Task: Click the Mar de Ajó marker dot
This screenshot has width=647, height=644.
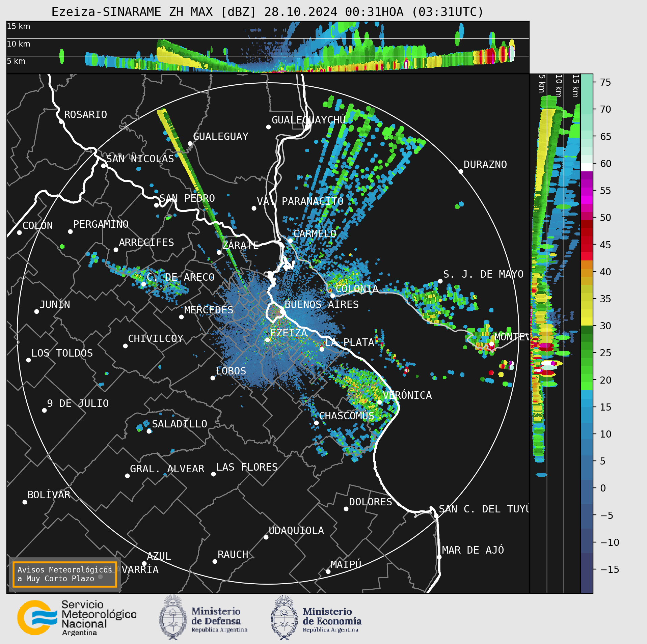Action: tap(439, 557)
